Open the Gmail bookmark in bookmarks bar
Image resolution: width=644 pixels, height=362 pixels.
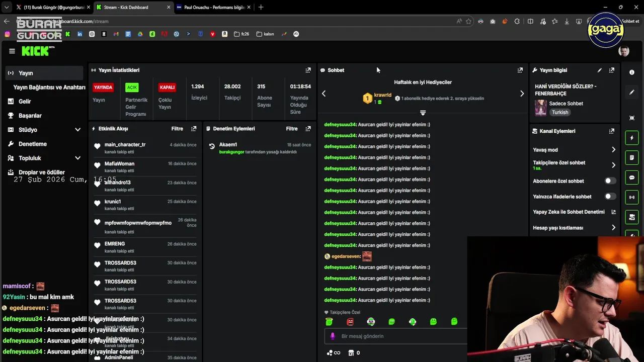(116, 34)
